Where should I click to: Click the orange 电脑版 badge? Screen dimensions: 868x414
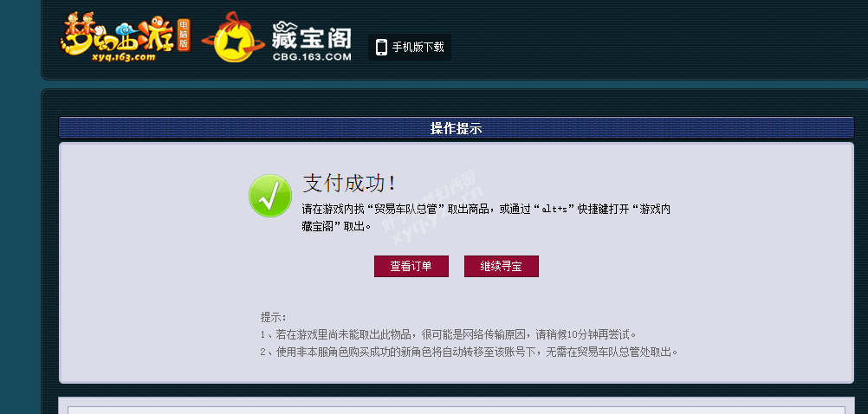(x=184, y=36)
